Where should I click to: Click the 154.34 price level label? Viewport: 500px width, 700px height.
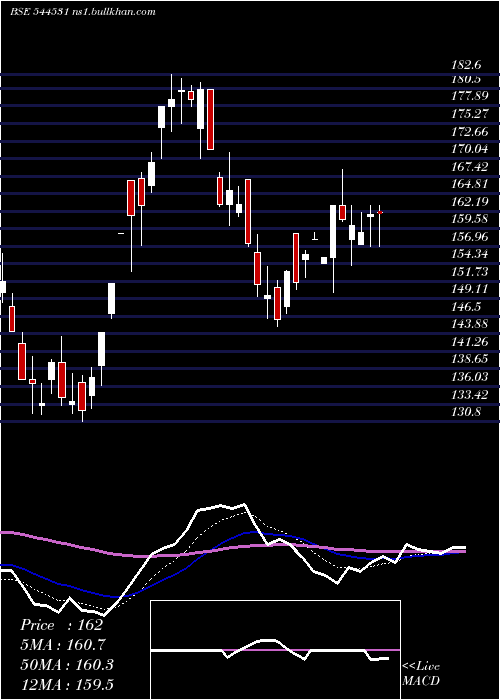coord(470,254)
